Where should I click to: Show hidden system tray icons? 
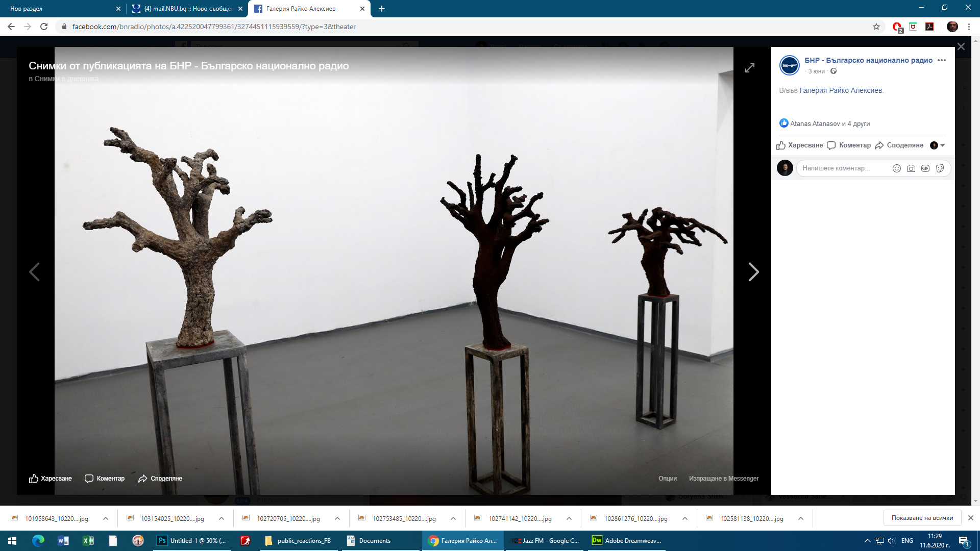pyautogui.click(x=867, y=541)
